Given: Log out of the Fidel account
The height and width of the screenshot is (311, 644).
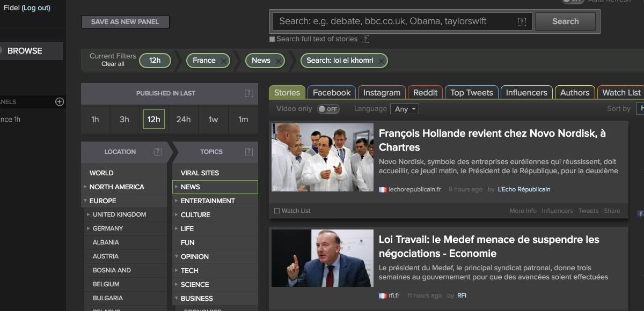Looking at the screenshot, I should click(x=36, y=8).
